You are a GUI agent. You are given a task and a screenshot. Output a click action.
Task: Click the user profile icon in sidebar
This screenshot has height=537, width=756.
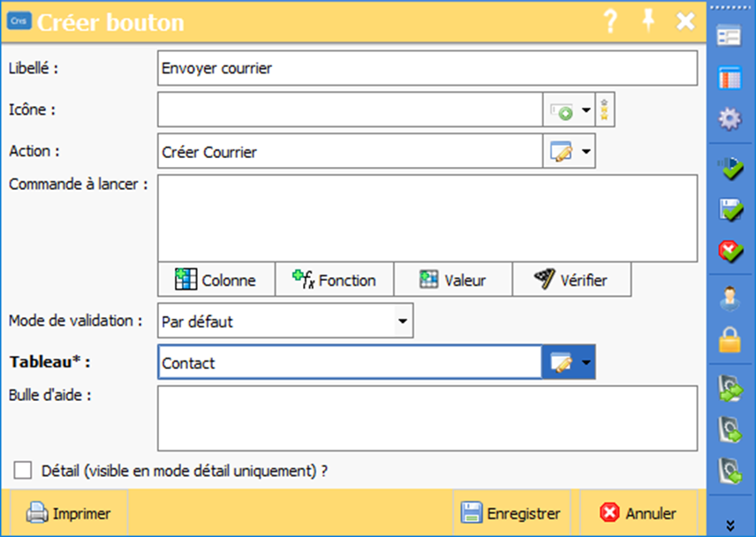730,299
